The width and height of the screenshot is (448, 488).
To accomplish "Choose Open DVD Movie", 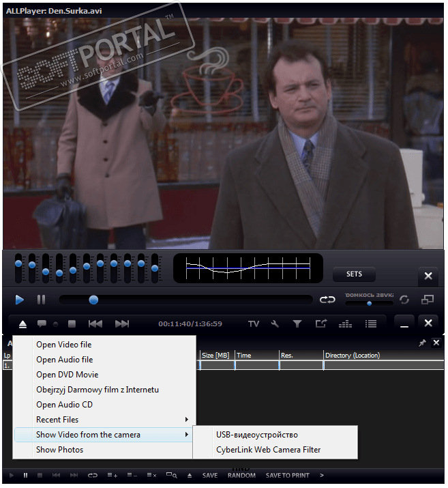I will (x=104, y=375).
